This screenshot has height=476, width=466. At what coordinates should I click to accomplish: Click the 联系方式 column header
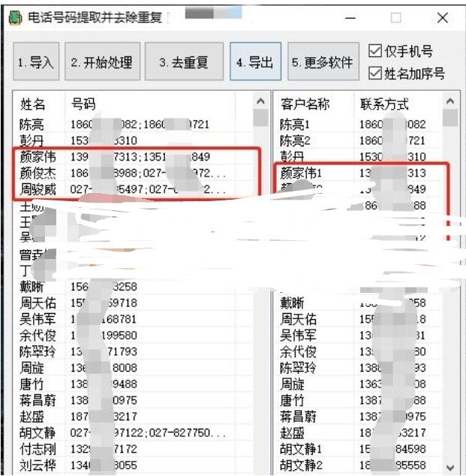(384, 104)
